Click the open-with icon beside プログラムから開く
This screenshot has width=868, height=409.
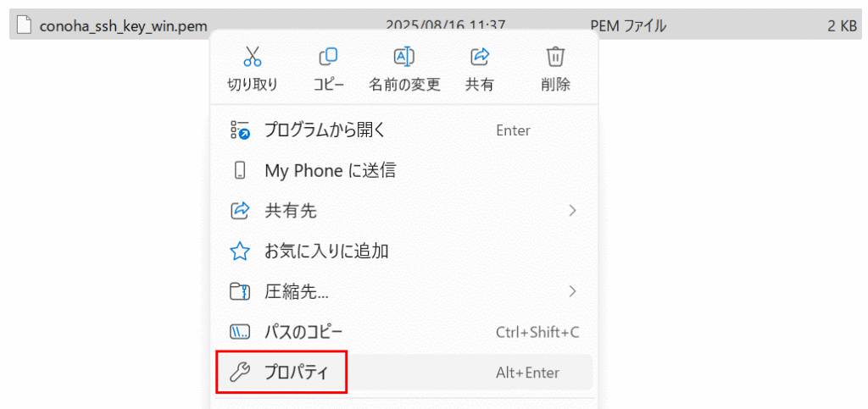coord(240,130)
